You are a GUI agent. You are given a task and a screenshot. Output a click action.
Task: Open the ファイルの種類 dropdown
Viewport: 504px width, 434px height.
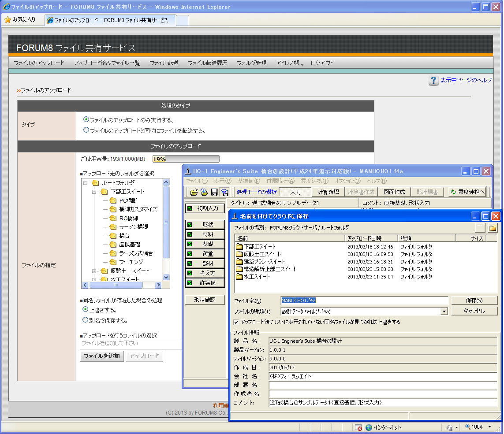coord(444,311)
